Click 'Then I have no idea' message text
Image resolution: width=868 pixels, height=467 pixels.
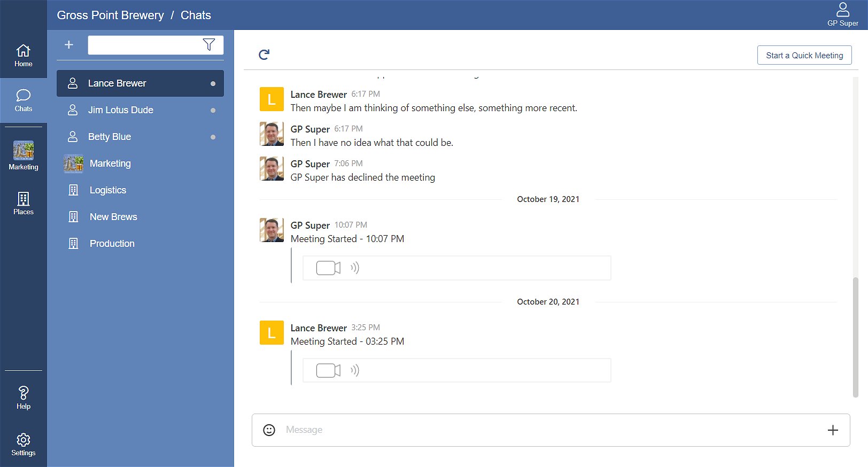[x=372, y=143]
